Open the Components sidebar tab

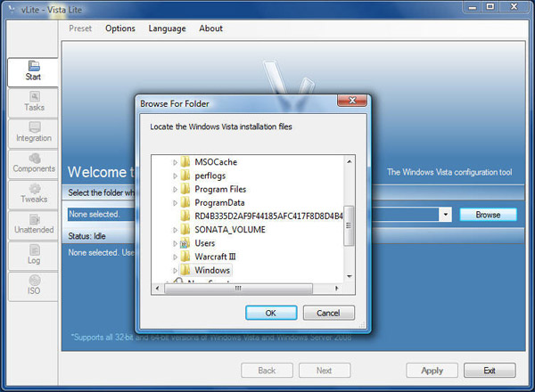[x=33, y=164]
